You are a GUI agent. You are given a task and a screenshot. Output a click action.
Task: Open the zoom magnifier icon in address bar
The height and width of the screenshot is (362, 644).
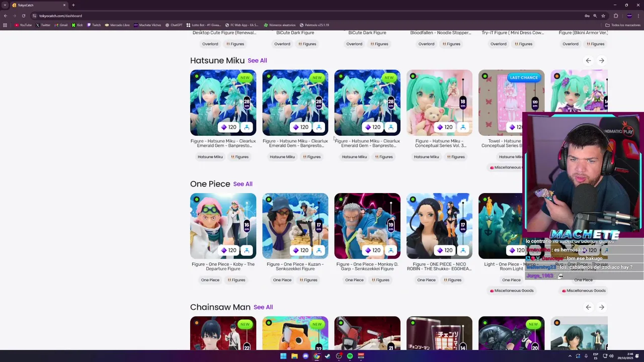595,16
